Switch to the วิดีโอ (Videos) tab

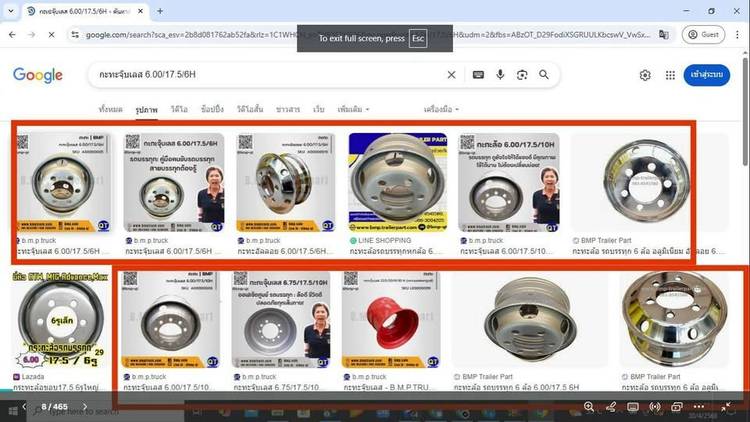[179, 108]
